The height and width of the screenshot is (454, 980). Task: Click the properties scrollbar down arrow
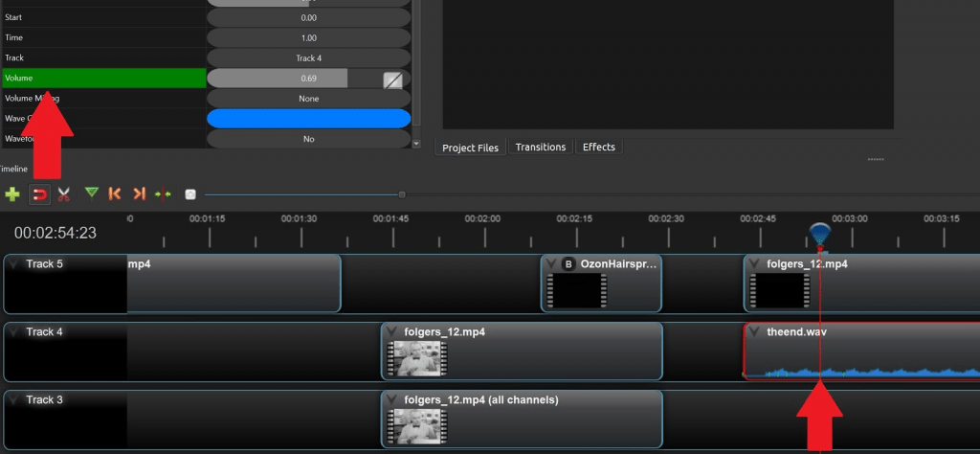[x=417, y=144]
